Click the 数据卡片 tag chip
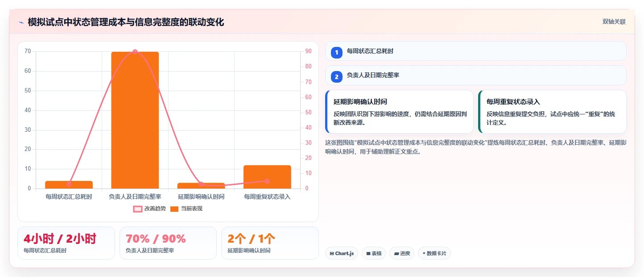The height and width of the screenshot is (277, 644). click(434, 253)
